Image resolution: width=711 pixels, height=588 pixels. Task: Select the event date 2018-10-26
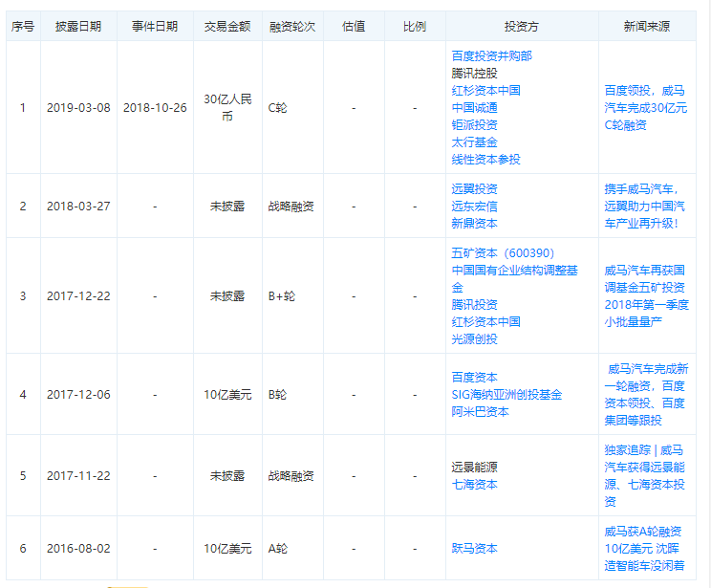[x=155, y=107]
